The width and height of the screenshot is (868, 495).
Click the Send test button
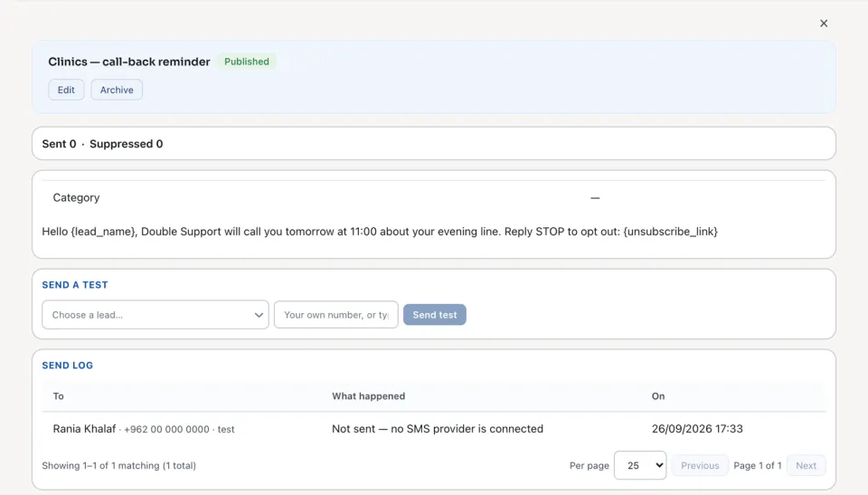coord(435,315)
